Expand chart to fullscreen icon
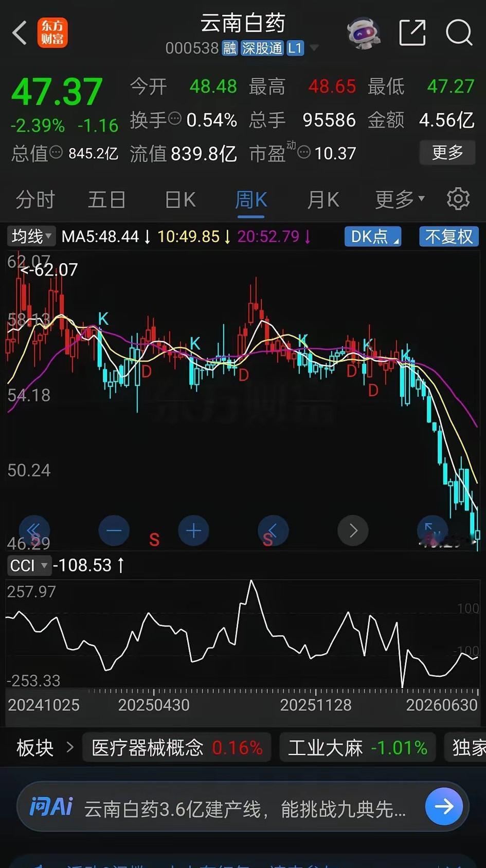The height and width of the screenshot is (868, 486). [433, 530]
